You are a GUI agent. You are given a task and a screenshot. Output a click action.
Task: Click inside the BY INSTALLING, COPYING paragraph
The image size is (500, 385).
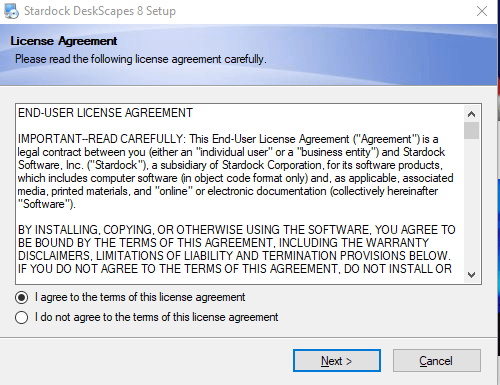(x=236, y=249)
